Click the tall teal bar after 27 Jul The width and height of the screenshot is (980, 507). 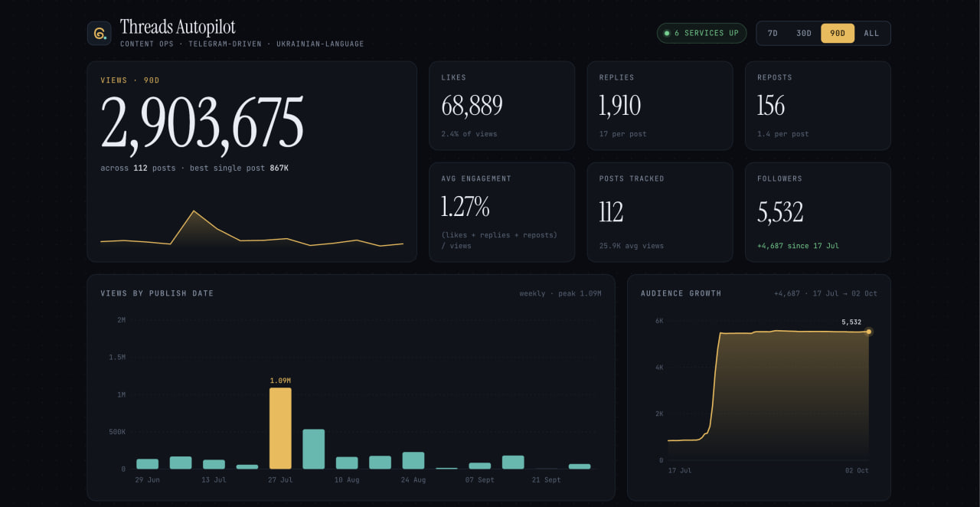pos(314,449)
